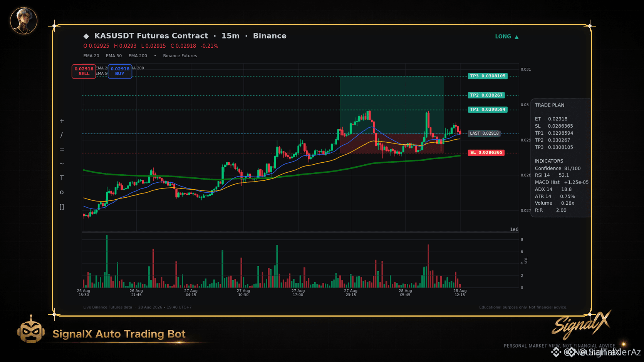Click the ADX 14 value 18.8

pyautogui.click(x=566, y=189)
